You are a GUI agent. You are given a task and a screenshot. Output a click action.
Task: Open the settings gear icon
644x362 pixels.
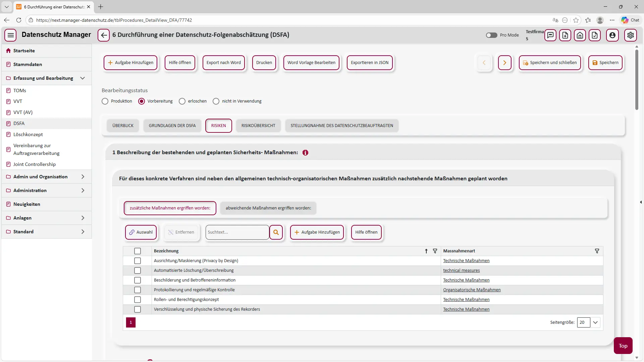coord(631,35)
